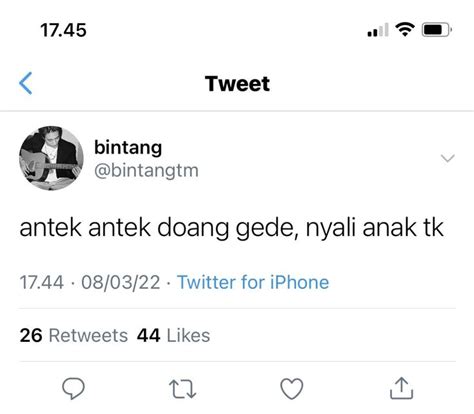Viewport: 474px width, 414px height.
Task: Tap the 17.45 status bar clock
Action: click(x=63, y=30)
